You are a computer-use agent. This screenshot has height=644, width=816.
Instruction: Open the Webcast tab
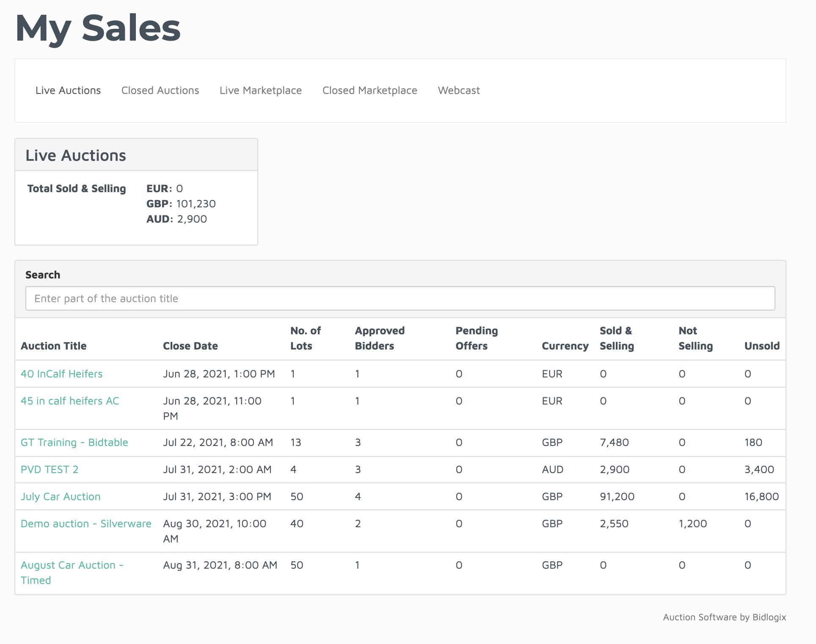pos(459,91)
